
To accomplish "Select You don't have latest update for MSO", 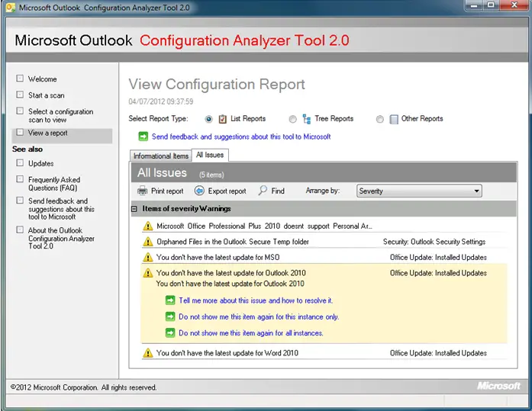I will pos(324,257).
